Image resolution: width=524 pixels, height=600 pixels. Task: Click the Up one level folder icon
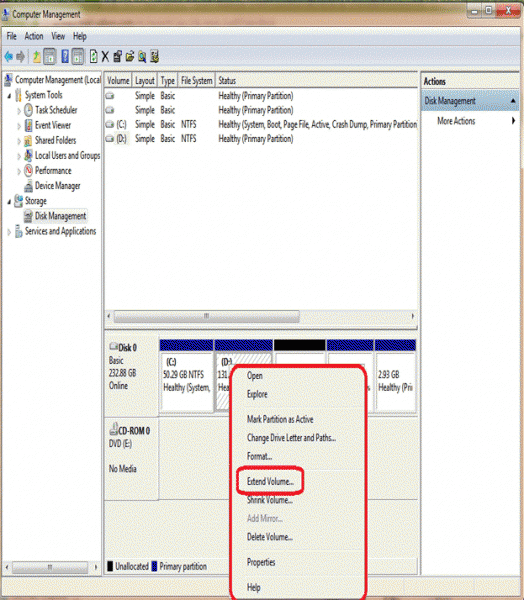[x=36, y=57]
